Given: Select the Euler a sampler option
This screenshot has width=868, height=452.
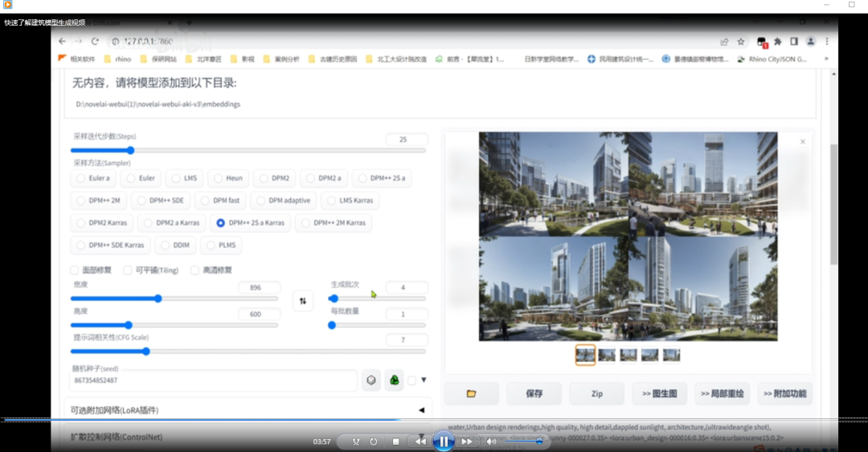Looking at the screenshot, I should (x=93, y=178).
